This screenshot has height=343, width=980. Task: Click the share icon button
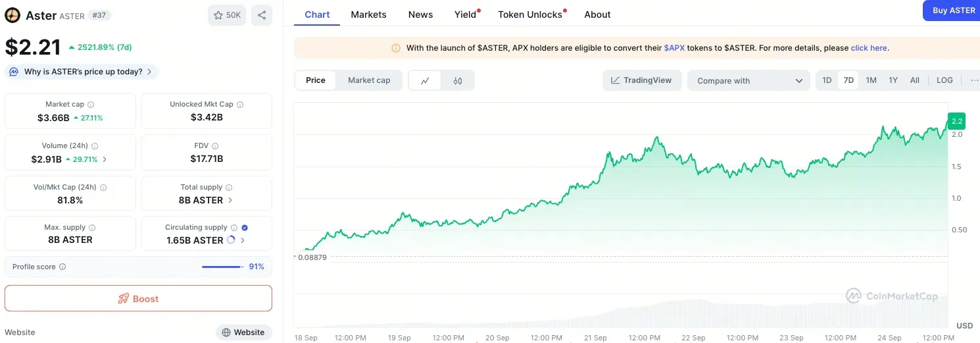click(x=262, y=15)
